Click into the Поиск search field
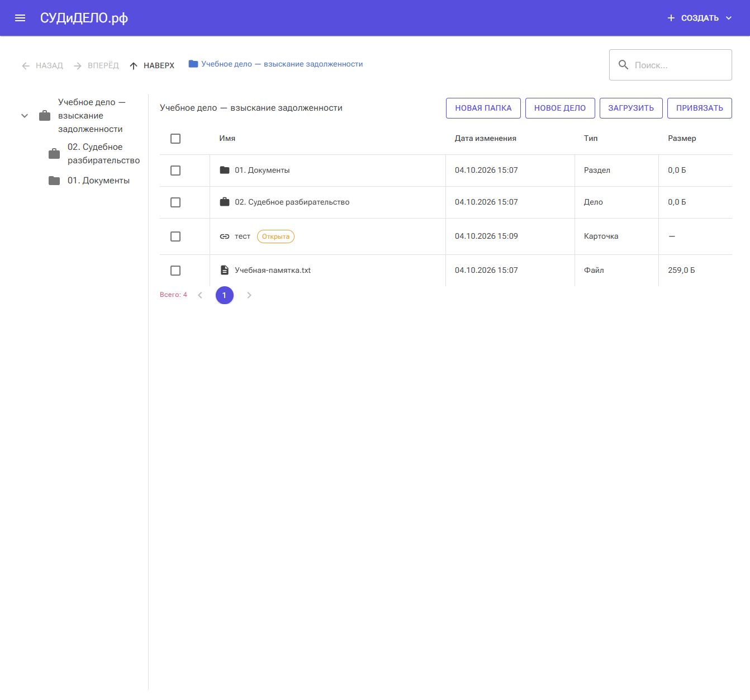 (671, 65)
